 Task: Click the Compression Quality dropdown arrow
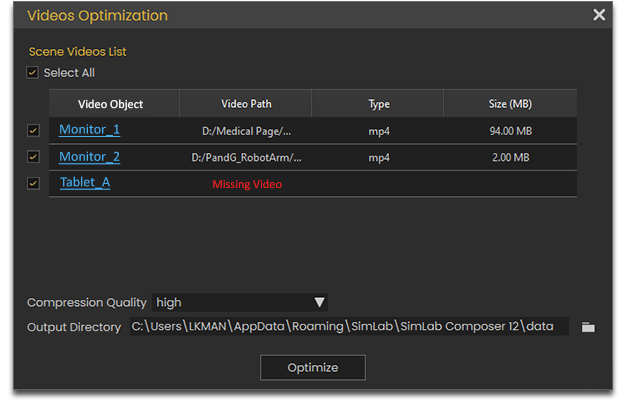319,302
